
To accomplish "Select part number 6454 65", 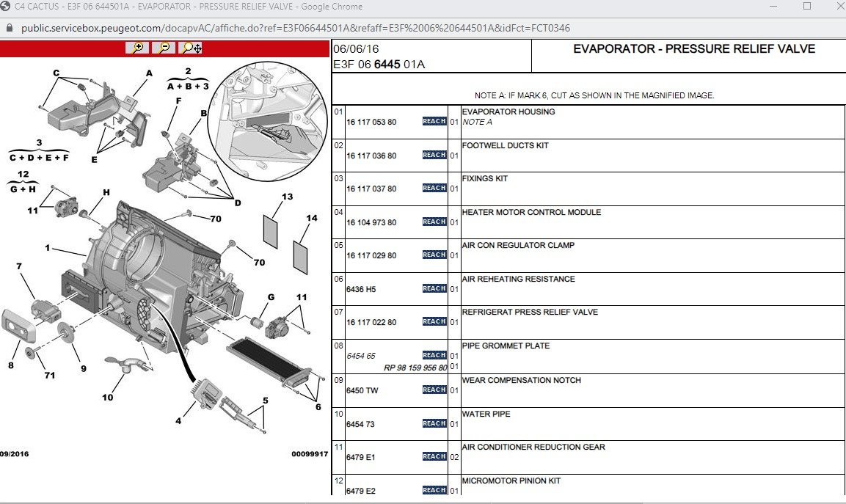I will [x=361, y=356].
